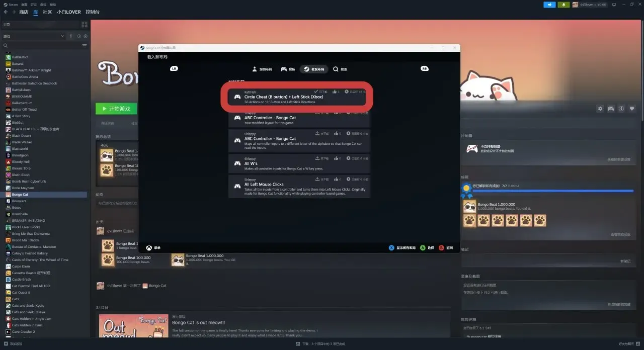Switch to 模板 templates tab
The height and width of the screenshot is (350, 644).
288,69
